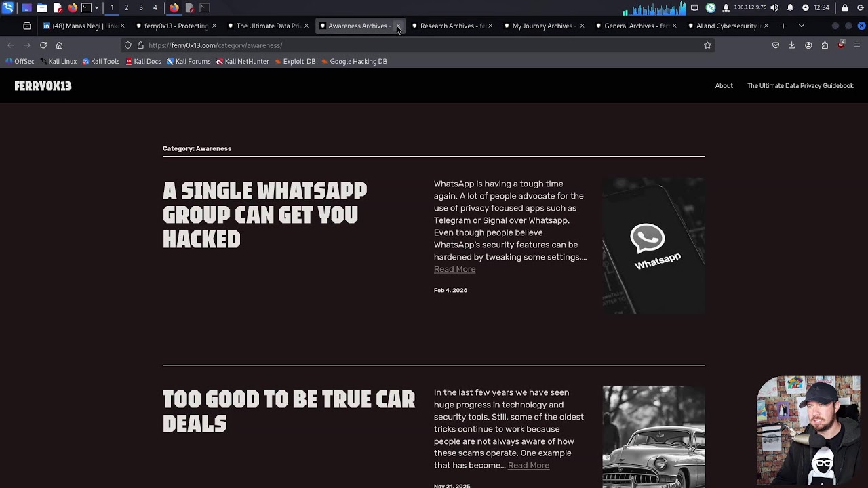Save page to Pocket
This screenshot has width=868, height=488.
(776, 45)
